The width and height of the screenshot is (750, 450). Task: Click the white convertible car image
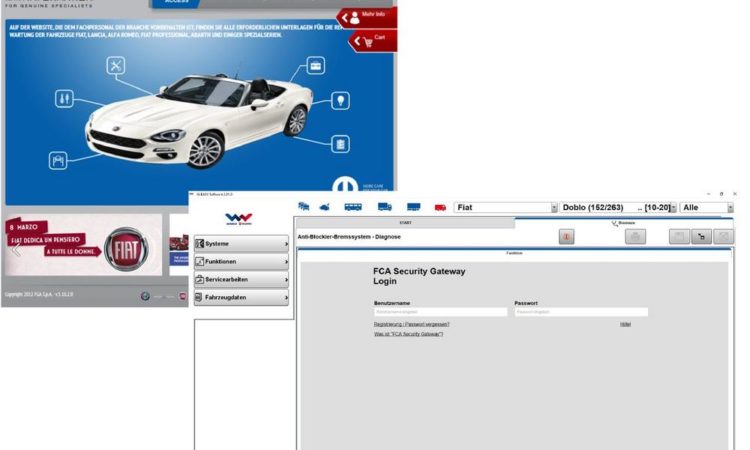coord(199,120)
